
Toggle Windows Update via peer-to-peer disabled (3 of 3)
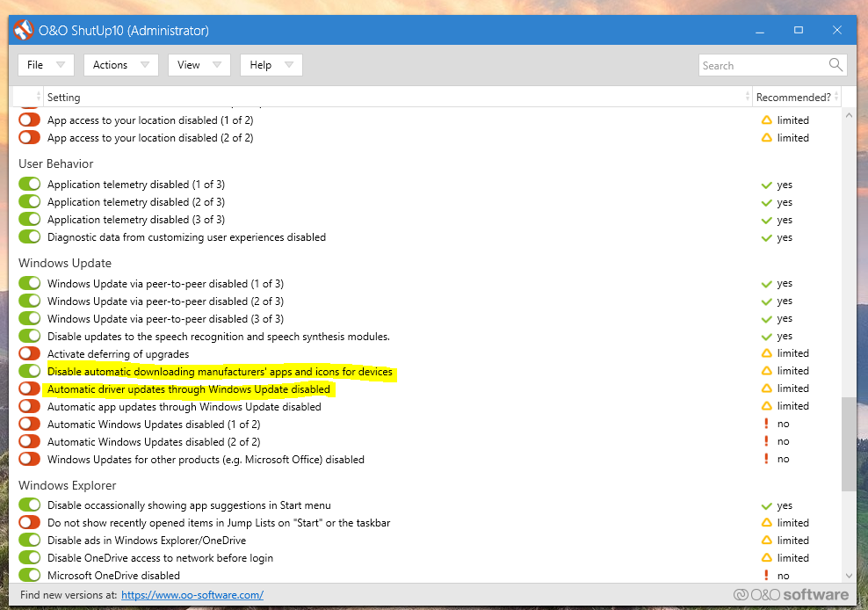point(29,318)
